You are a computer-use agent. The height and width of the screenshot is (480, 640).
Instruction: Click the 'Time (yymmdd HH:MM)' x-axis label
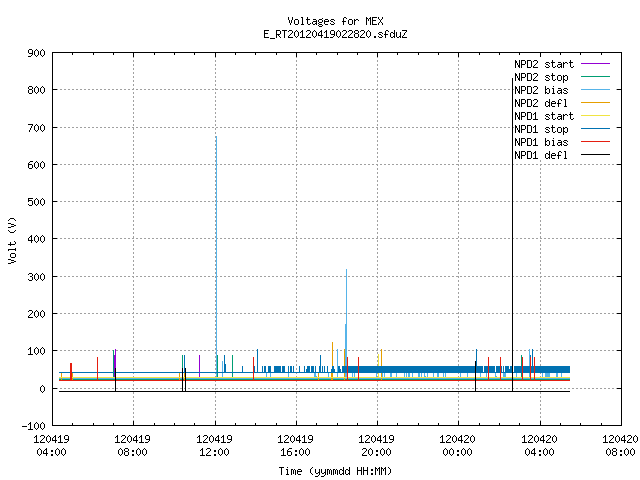pyautogui.click(x=335, y=471)
